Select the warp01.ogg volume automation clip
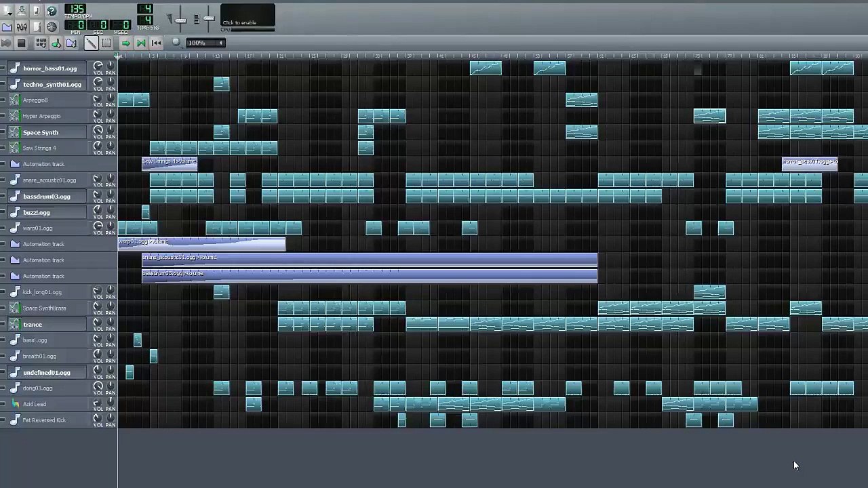Viewport: 868px width, 488px height. pos(202,244)
